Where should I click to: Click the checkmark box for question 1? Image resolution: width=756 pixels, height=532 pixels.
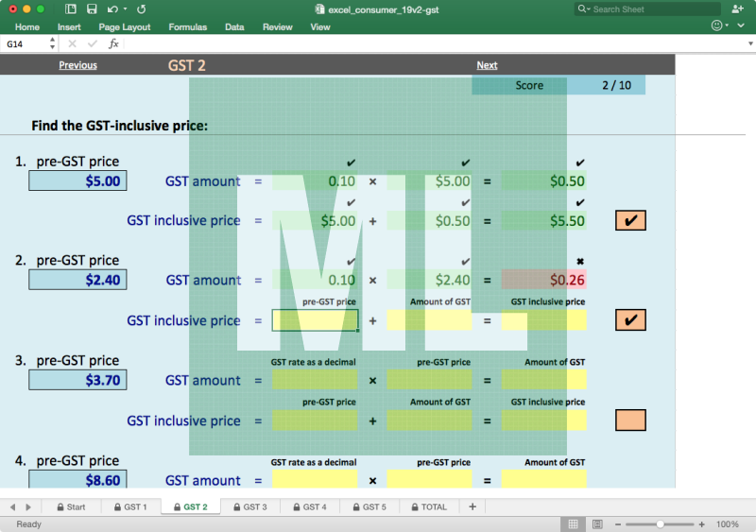pyautogui.click(x=630, y=221)
